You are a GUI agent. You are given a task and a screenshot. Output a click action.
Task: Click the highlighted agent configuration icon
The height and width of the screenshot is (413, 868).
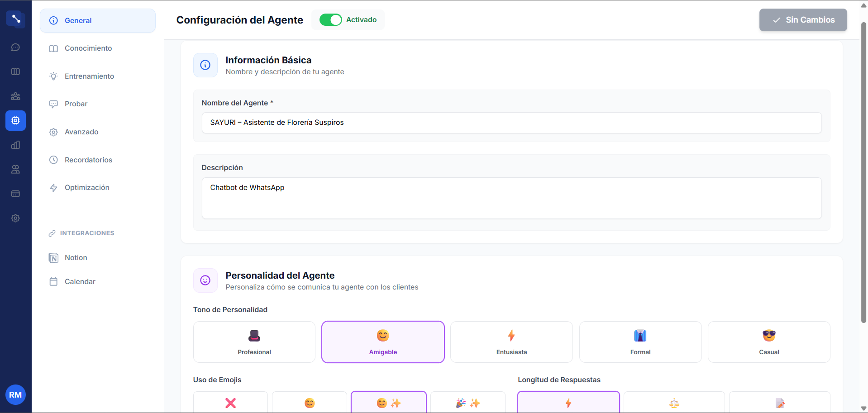point(15,120)
